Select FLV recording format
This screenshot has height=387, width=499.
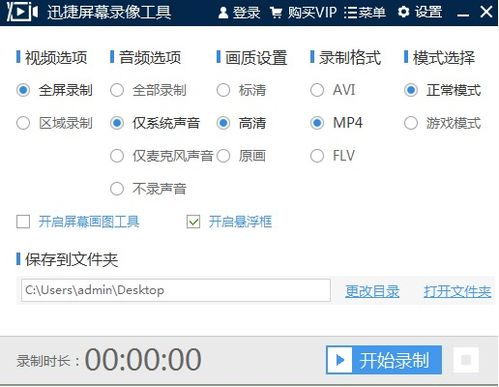(317, 156)
